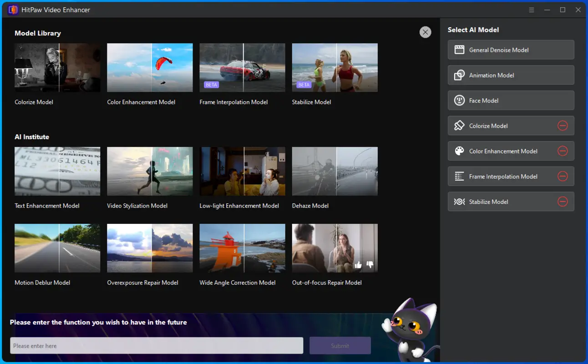Select the Color Enhancement Model in sidebar

[501, 151]
